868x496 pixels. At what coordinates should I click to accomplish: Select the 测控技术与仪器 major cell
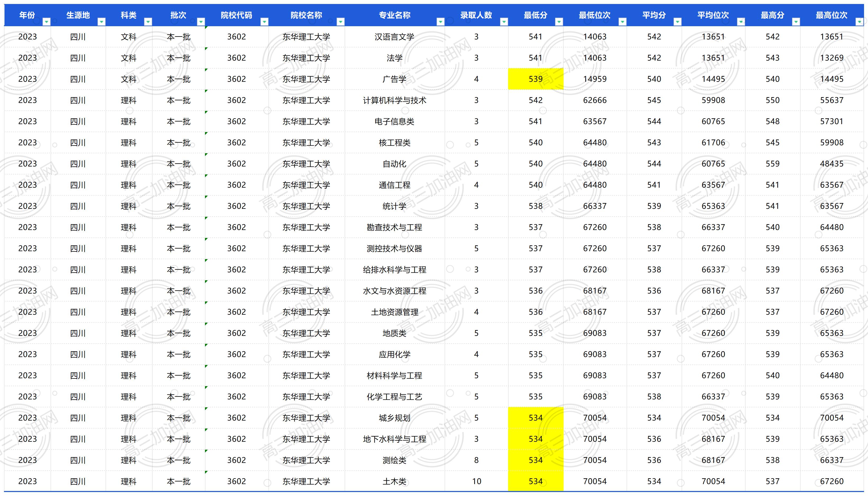pos(395,248)
